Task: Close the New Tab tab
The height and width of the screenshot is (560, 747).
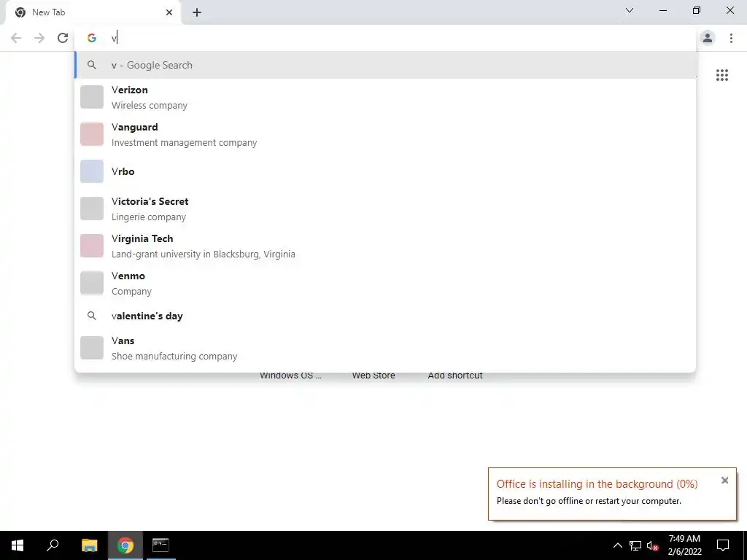Action: click(169, 12)
